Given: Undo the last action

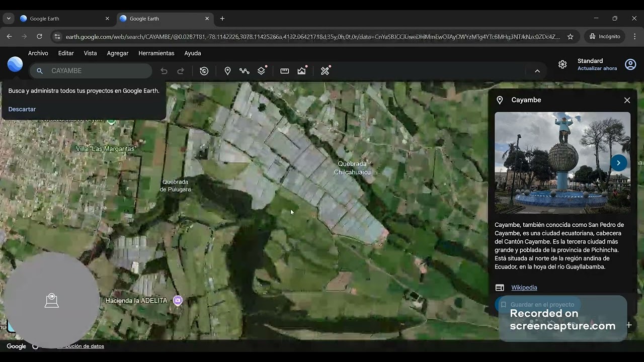Looking at the screenshot, I should click(x=164, y=71).
